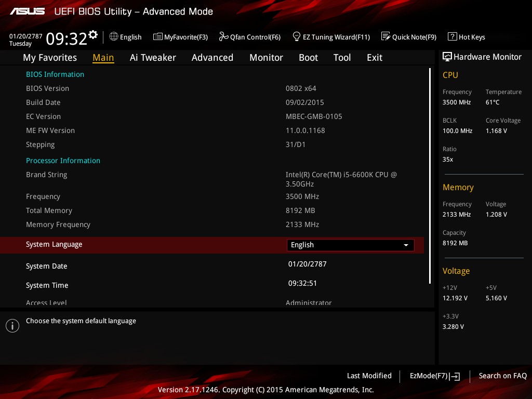This screenshot has width=532, height=399.
Task: Go to the Boot tab
Action: (309, 58)
